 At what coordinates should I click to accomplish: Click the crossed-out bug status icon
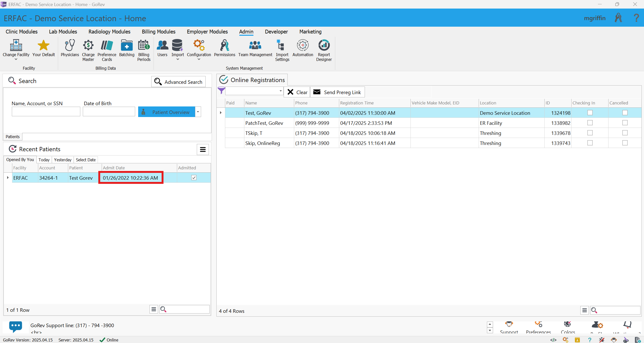(602, 340)
